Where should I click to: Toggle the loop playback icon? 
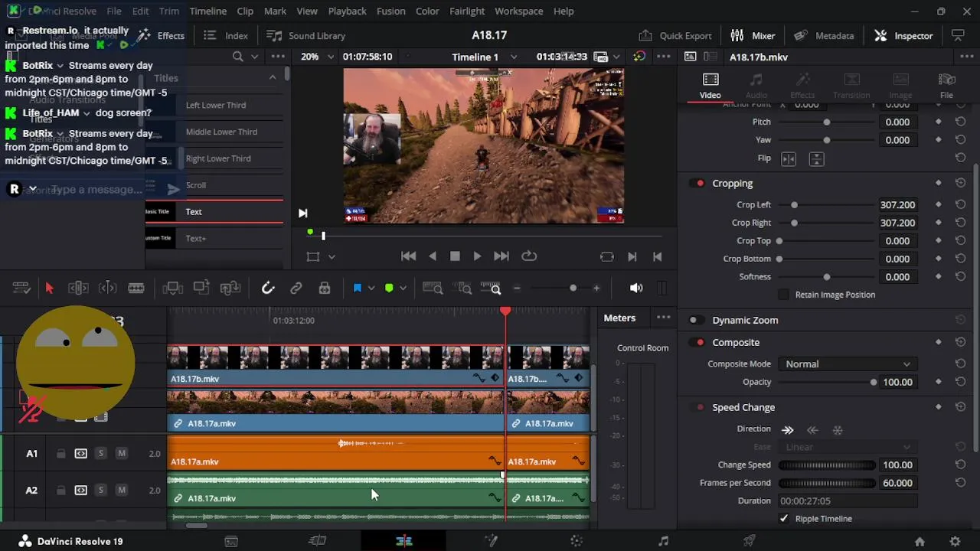[x=529, y=257]
